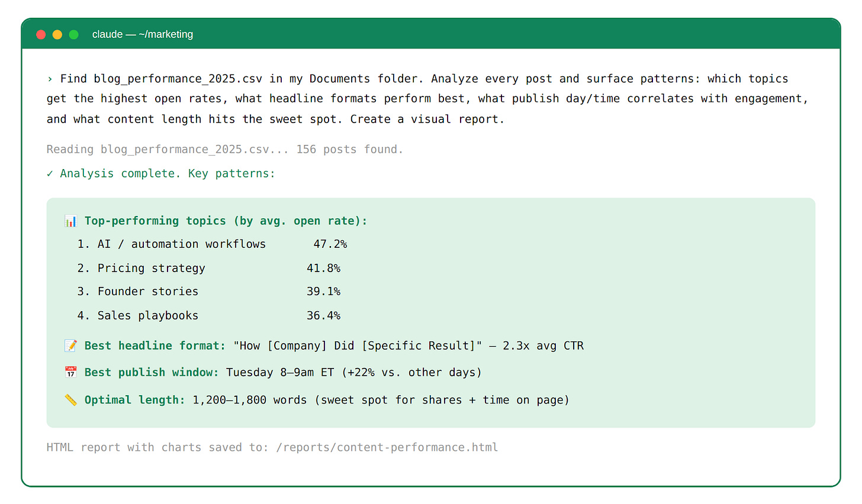Minimize the window with the yellow button
The image size is (862, 504).
[x=57, y=34]
